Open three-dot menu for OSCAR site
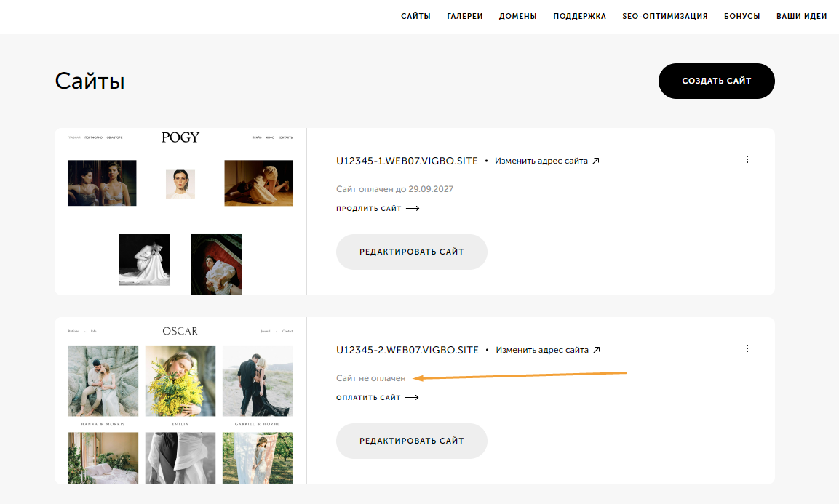The image size is (839, 504). click(747, 348)
